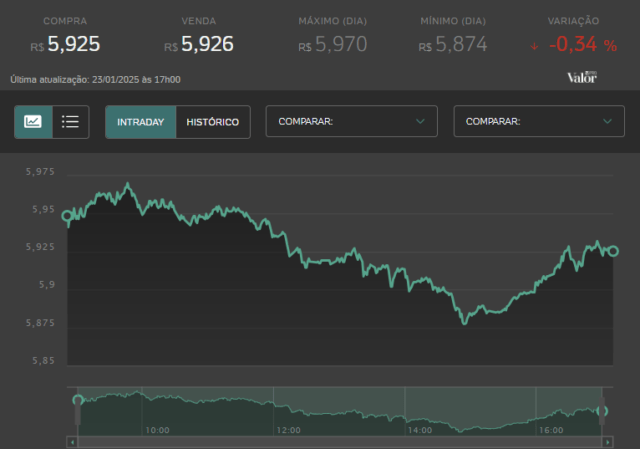
Task: Select the HISTÓRICO toggle
Action: tap(213, 122)
